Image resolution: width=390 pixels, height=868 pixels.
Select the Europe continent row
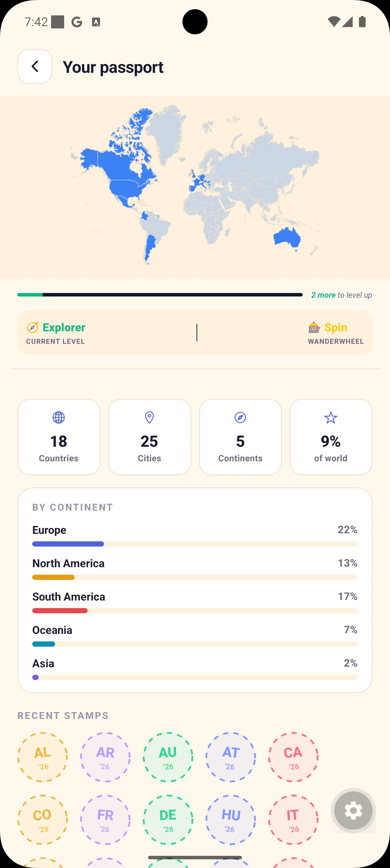point(195,536)
